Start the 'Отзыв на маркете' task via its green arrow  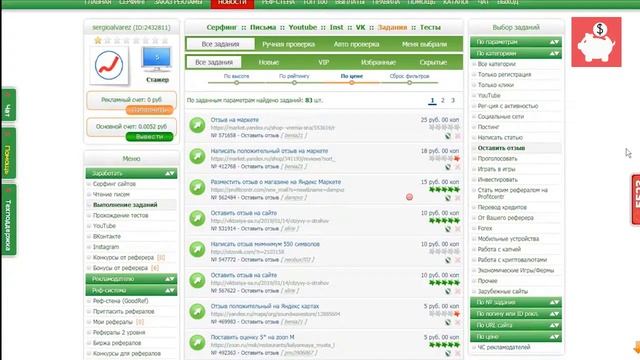tap(197, 125)
